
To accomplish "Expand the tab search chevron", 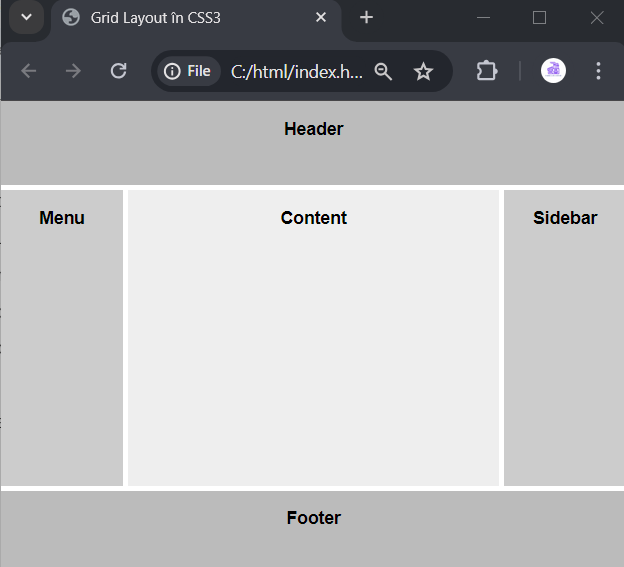I will pos(26,17).
